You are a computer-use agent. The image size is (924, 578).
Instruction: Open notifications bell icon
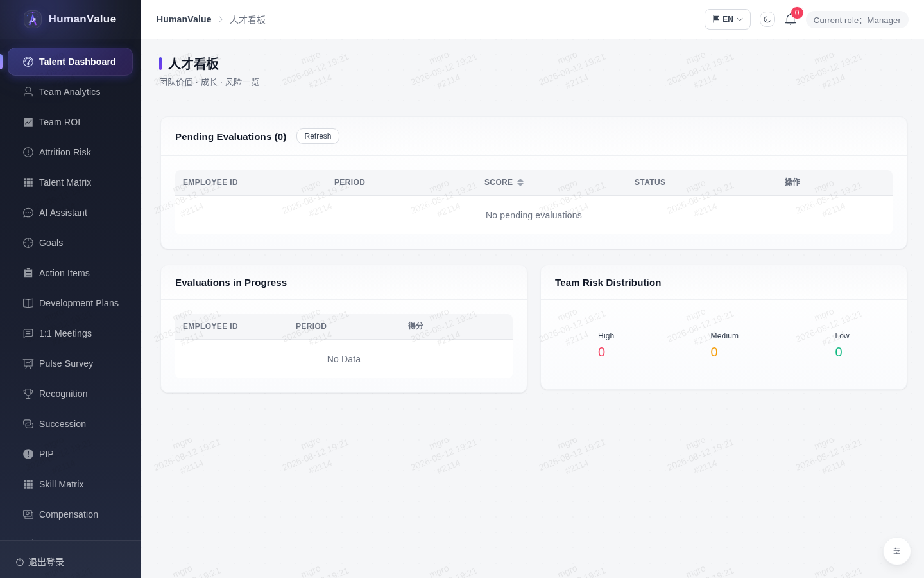791,19
